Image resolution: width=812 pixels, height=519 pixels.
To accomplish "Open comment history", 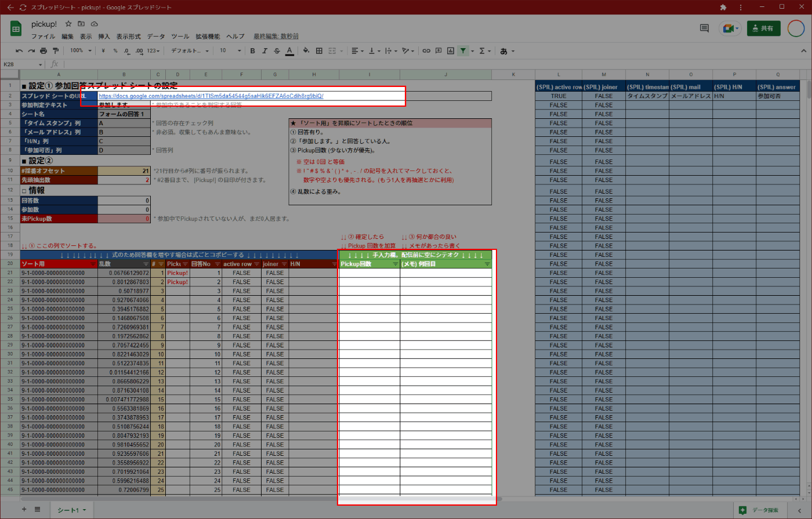I will coord(704,28).
